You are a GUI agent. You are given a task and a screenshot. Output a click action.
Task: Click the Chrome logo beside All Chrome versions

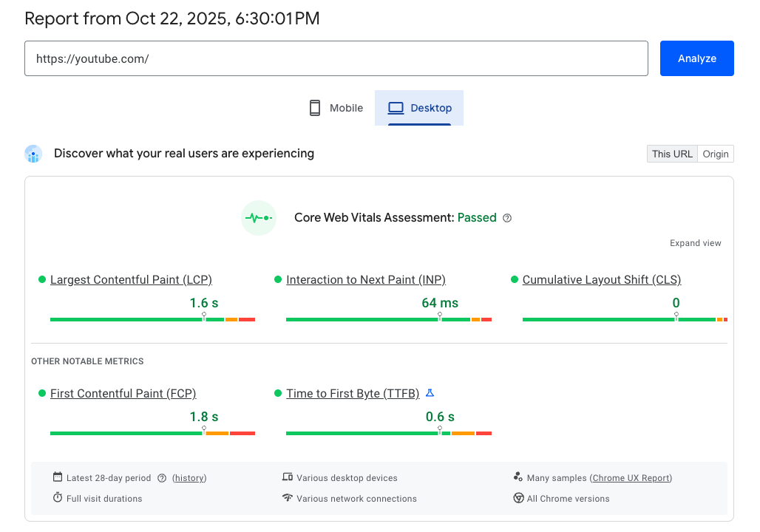pos(519,498)
